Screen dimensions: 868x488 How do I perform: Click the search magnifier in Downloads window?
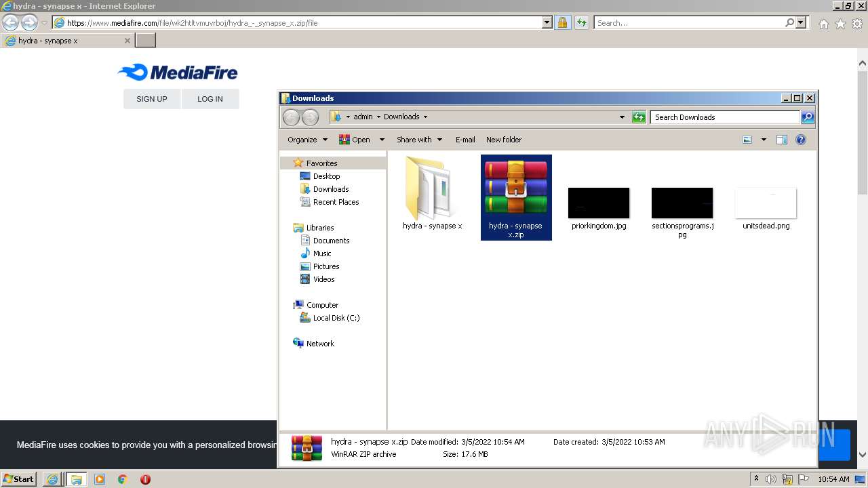pyautogui.click(x=807, y=117)
